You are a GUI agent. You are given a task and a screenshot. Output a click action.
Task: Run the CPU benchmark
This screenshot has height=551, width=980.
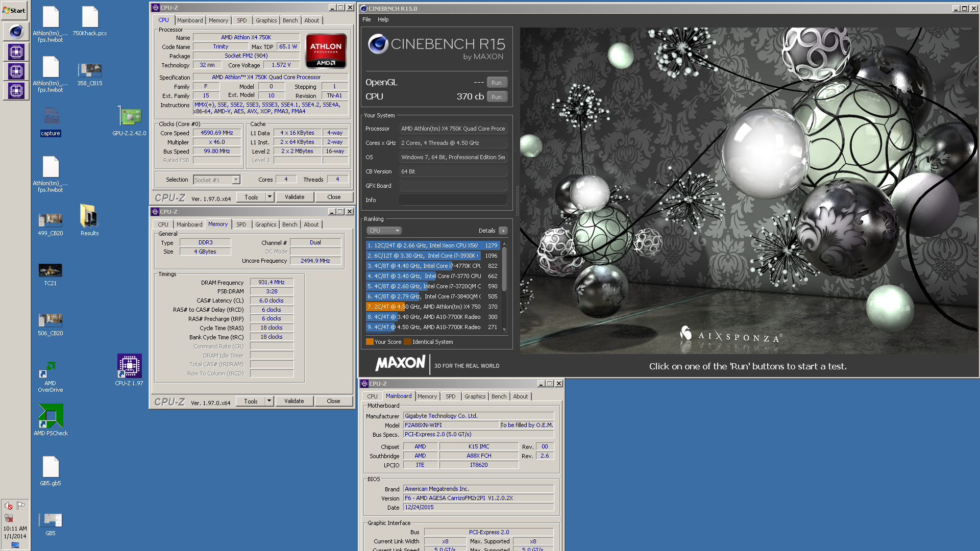point(497,97)
